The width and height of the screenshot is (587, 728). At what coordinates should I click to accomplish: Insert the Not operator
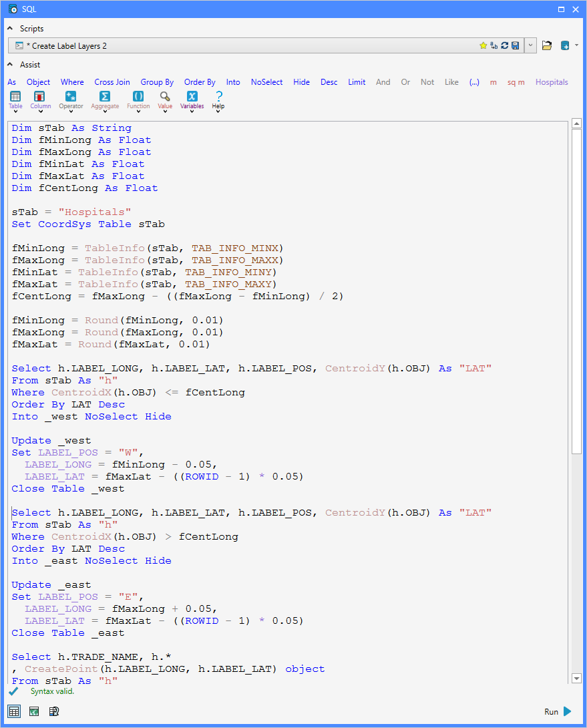coord(427,82)
